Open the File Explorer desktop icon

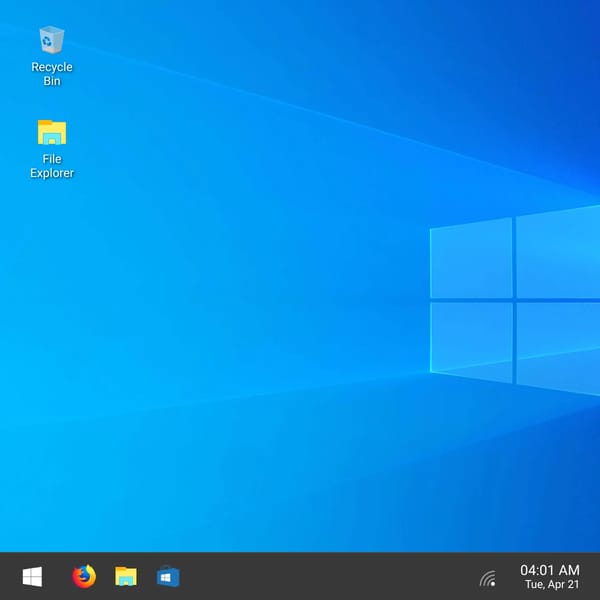[52, 132]
